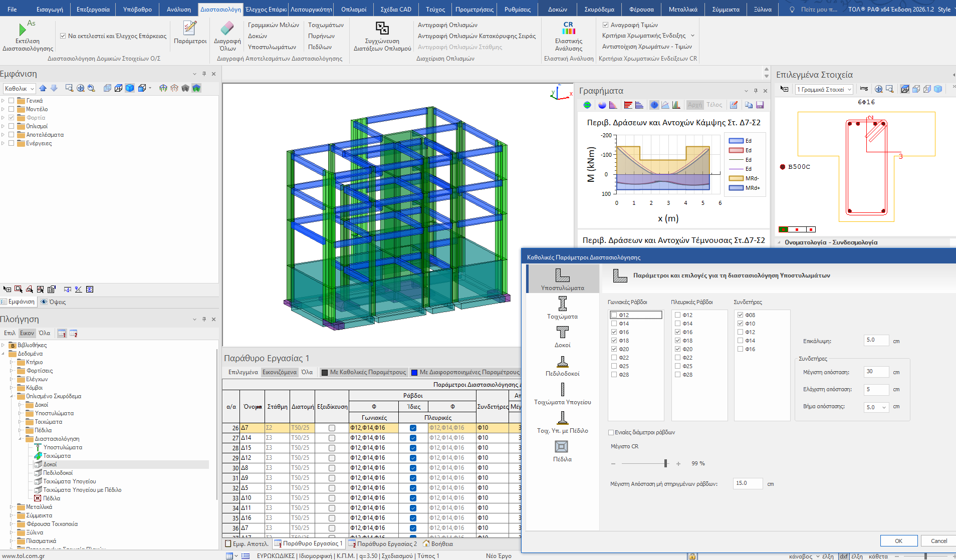Open the Οπλισμοί ribbon tab
Screen dimensions: 956x560
(x=353, y=9)
